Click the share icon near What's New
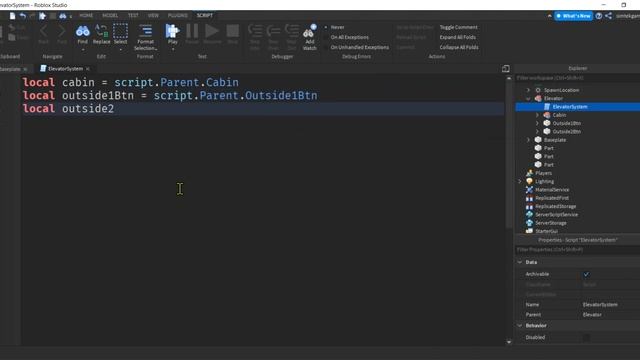 coord(608,16)
